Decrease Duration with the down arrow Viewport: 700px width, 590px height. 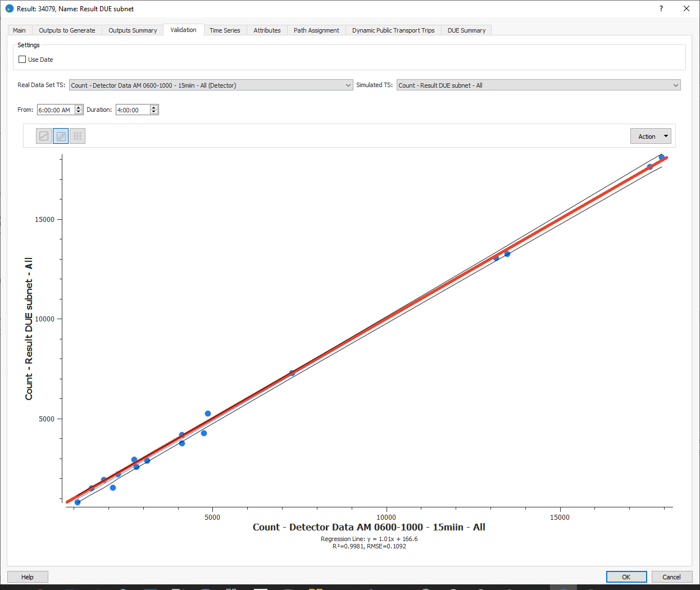(154, 112)
